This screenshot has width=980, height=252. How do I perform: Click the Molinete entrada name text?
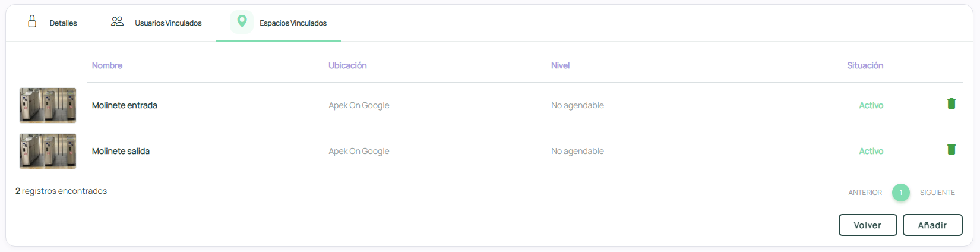click(x=125, y=105)
